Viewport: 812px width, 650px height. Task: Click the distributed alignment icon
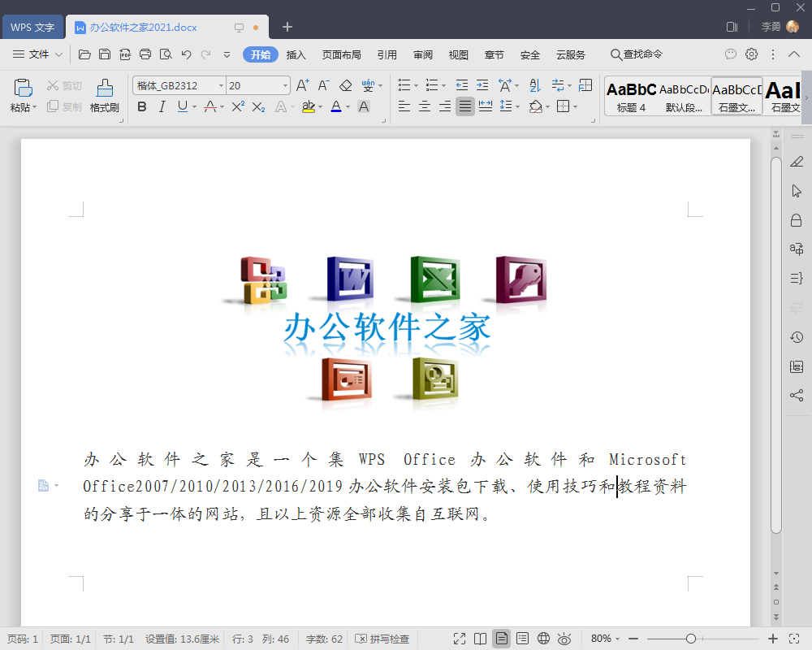pos(486,106)
